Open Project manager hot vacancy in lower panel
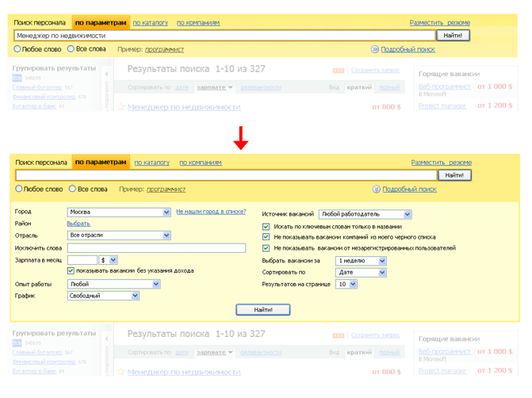 coord(442,371)
